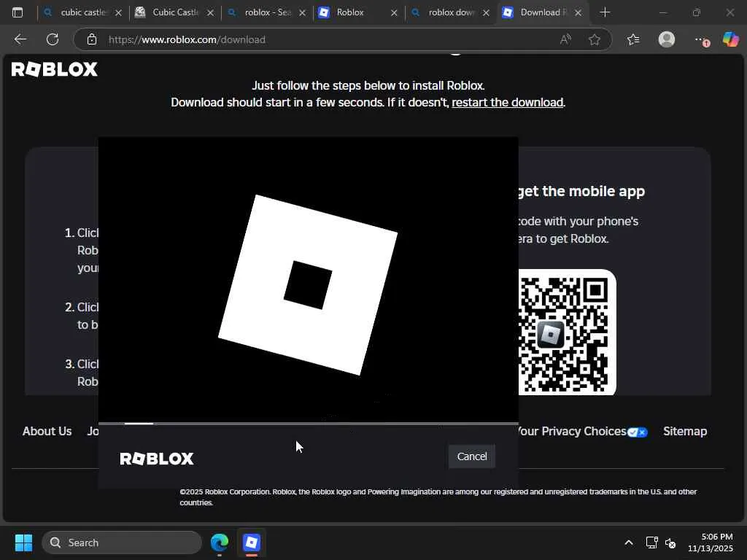Close the Cubic Castle game tab
Viewport: 747px width, 560px height.
211,13
